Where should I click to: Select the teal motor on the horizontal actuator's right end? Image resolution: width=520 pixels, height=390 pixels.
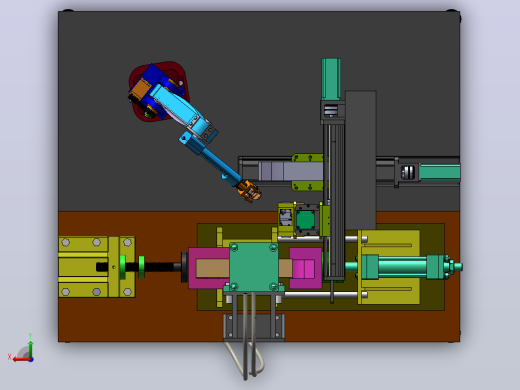pyautogui.click(x=439, y=173)
